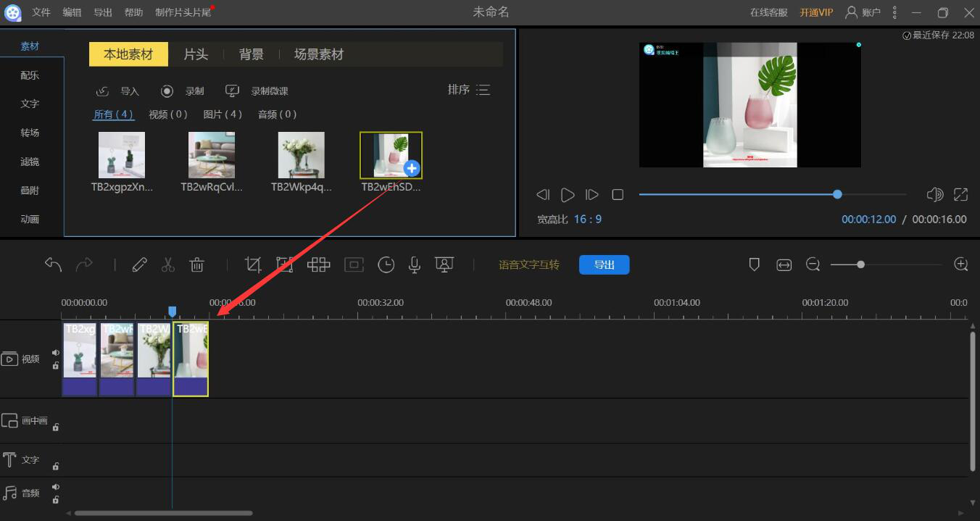Step forward to next frame
The image size is (980, 521).
(592, 194)
